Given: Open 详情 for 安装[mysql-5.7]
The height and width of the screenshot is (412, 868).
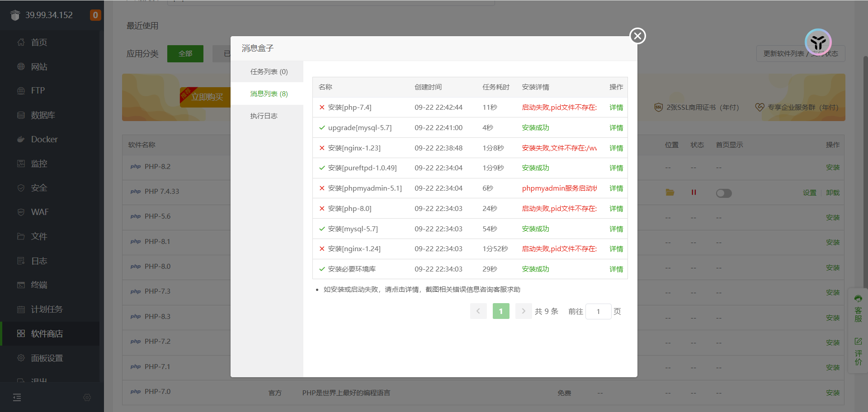Looking at the screenshot, I should coord(616,229).
